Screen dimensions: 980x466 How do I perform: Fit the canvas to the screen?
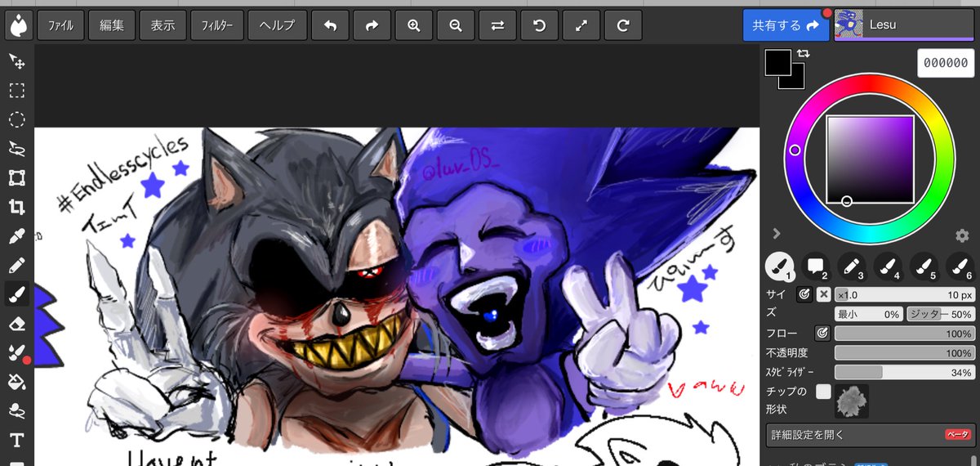pyautogui.click(x=581, y=25)
